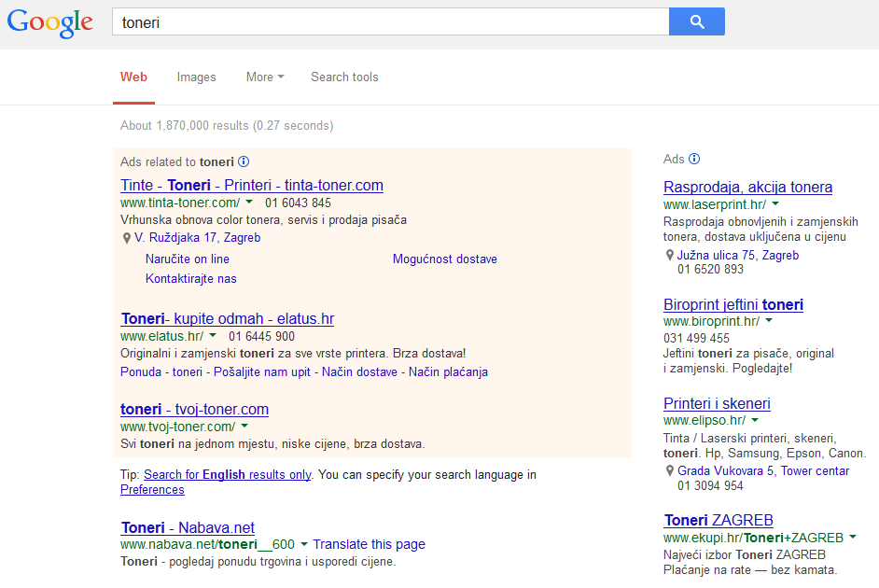Viewport: 879px width, 588px height.
Task: Click Ponuda - toneri sitelink
Action: pos(161,371)
